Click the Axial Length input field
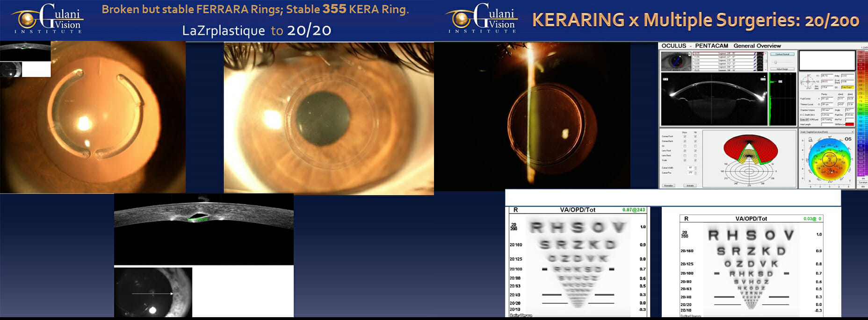 [x=827, y=124]
